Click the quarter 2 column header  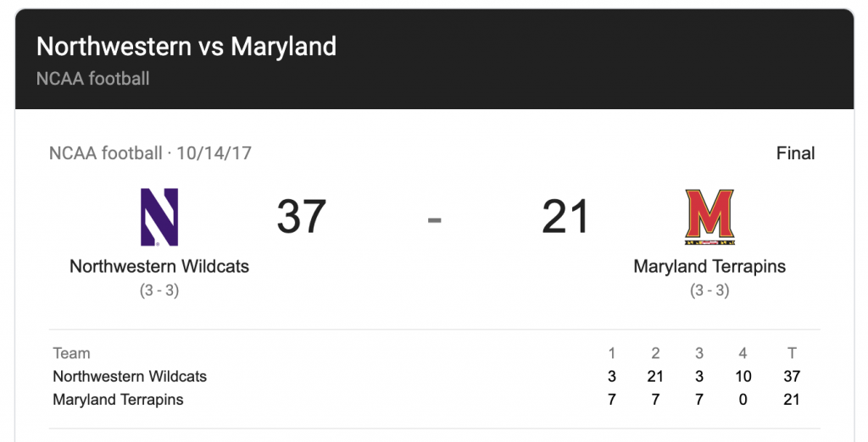click(655, 353)
